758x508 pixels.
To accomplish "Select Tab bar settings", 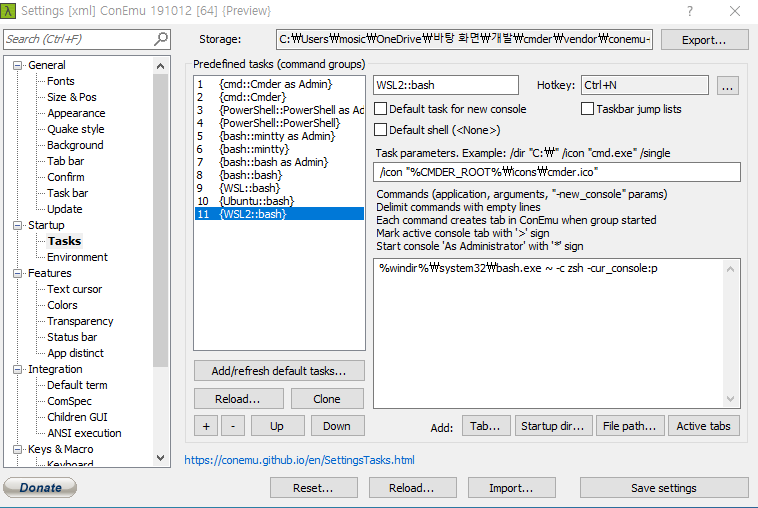I will (65, 161).
